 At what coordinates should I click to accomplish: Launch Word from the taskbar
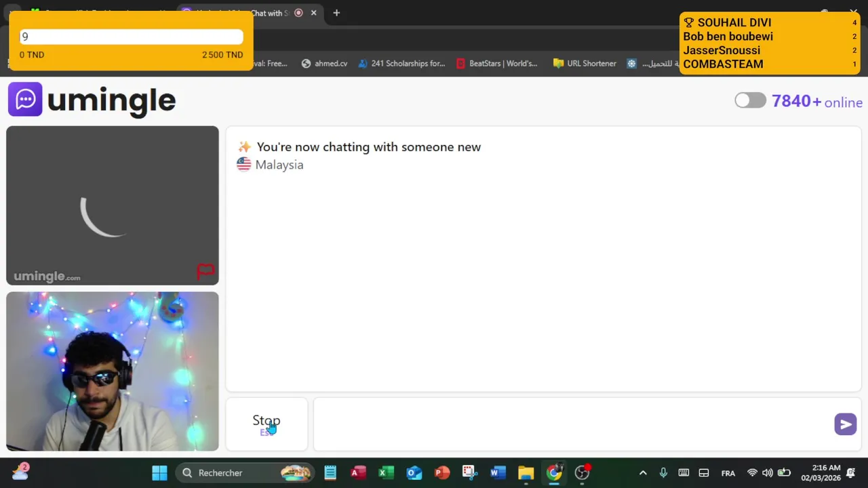[x=498, y=472]
